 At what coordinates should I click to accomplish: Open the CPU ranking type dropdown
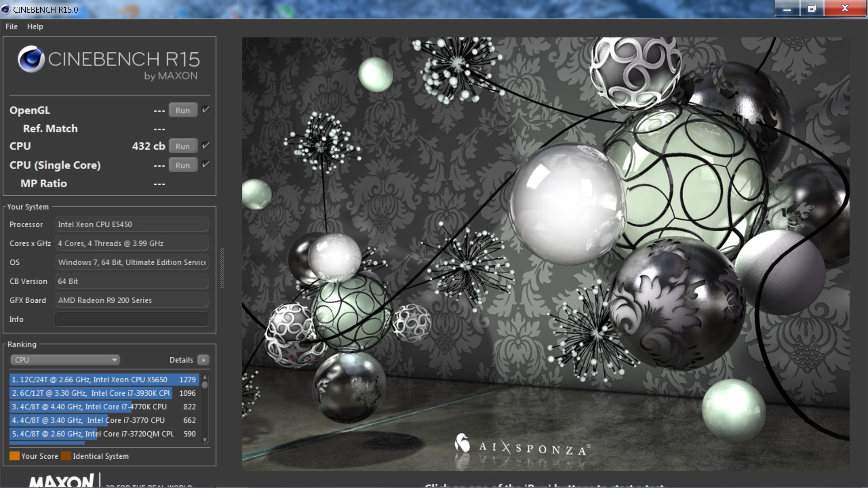[x=65, y=360]
